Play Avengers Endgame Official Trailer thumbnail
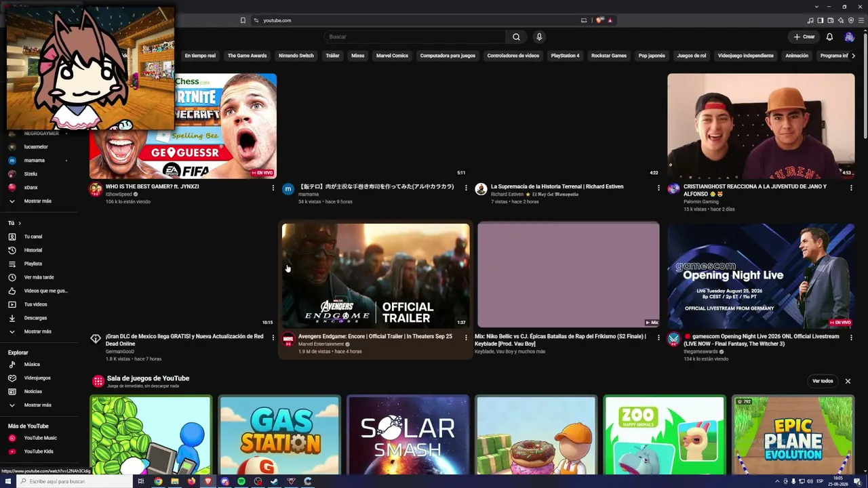Image resolution: width=868 pixels, height=488 pixels. [376, 276]
